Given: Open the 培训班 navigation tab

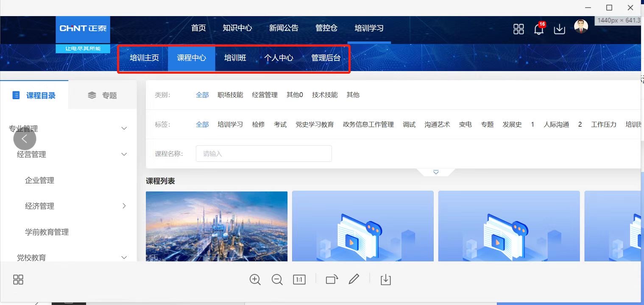Looking at the screenshot, I should (235, 58).
